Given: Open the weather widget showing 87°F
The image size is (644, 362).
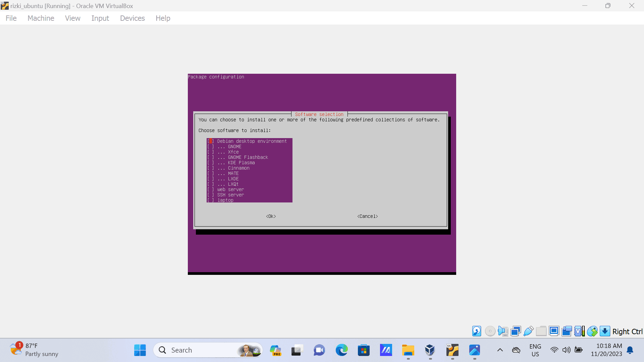Looking at the screenshot, I should click(x=34, y=350).
